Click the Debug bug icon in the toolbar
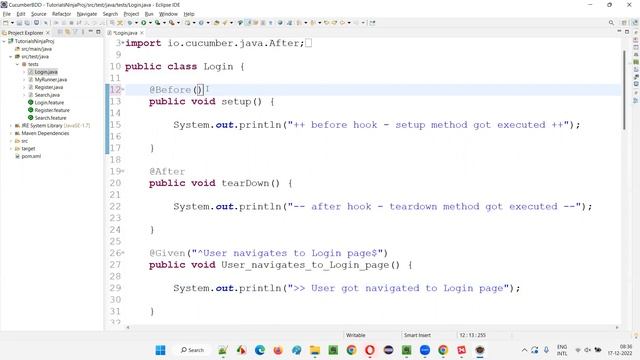The width and height of the screenshot is (640, 360). (x=130, y=23)
